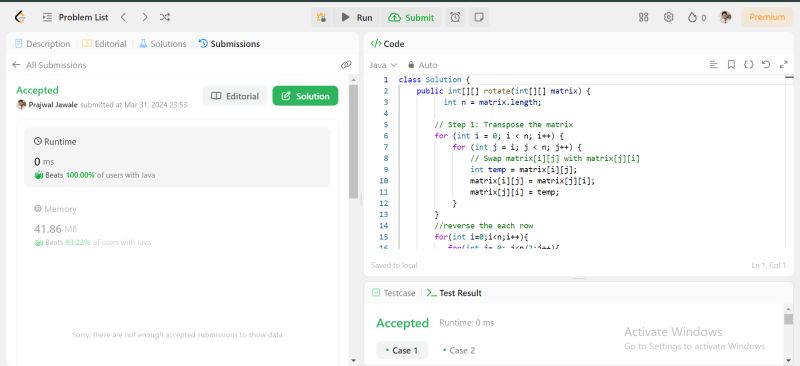Copy submission link icon
The height and width of the screenshot is (366, 800).
pyautogui.click(x=346, y=65)
